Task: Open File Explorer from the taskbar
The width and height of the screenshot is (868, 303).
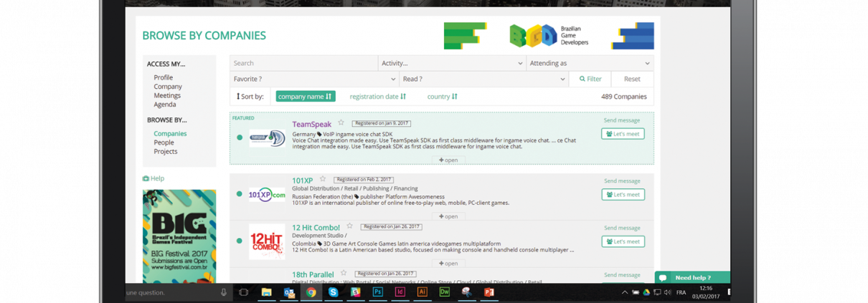Action: click(266, 292)
